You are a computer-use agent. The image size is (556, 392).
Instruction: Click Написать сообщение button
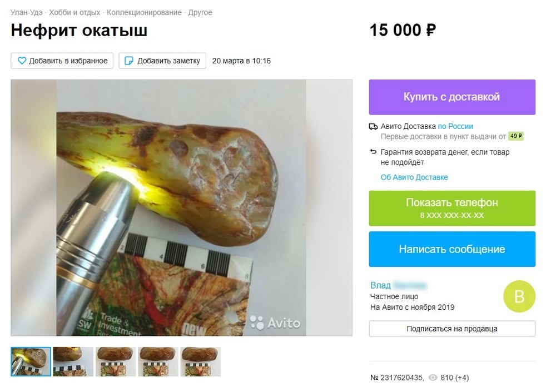(452, 249)
